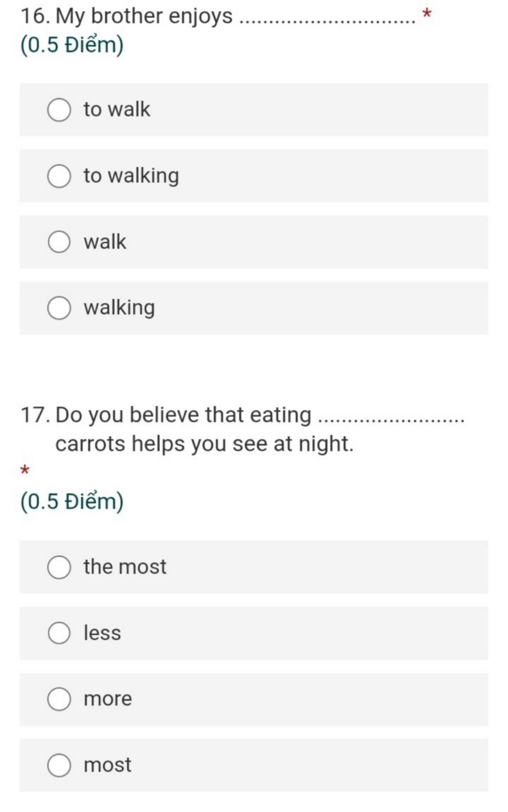Click '(0.5 Điểm)' label under question 16
Viewport: 508px width, 812px height.
pyautogui.click(x=72, y=45)
